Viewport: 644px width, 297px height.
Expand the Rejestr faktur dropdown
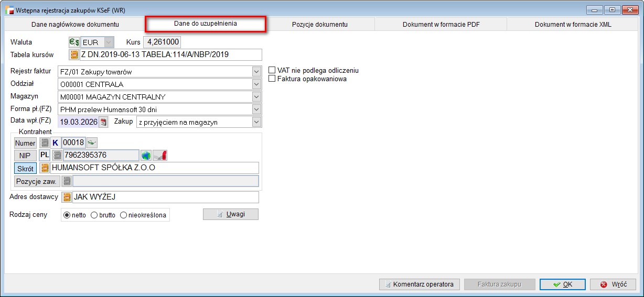point(256,72)
